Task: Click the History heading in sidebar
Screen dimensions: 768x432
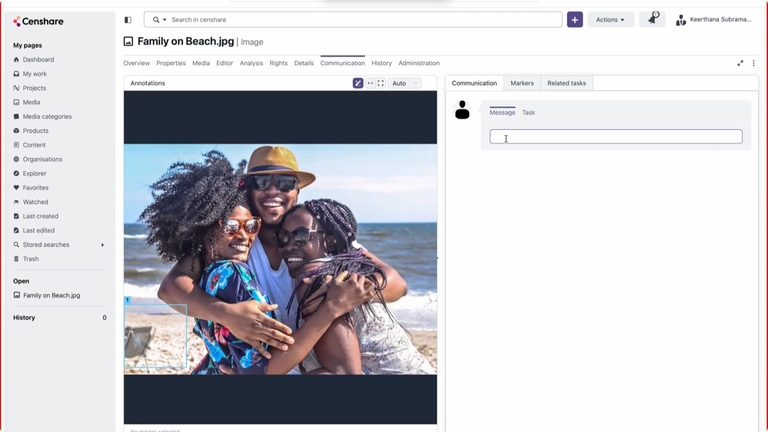Action: tap(24, 317)
